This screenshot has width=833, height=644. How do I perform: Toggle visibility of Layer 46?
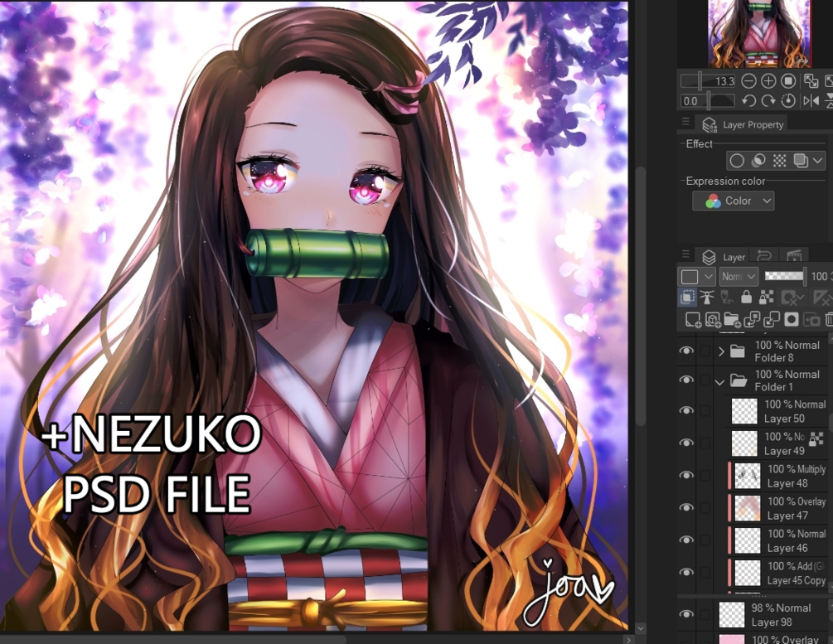coord(686,540)
